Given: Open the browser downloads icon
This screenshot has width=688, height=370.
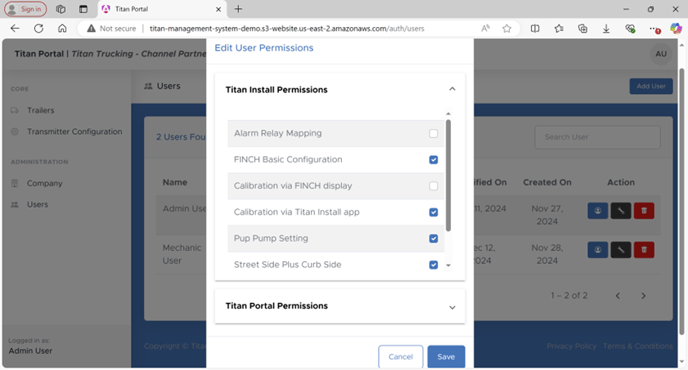Looking at the screenshot, I should pos(606,29).
